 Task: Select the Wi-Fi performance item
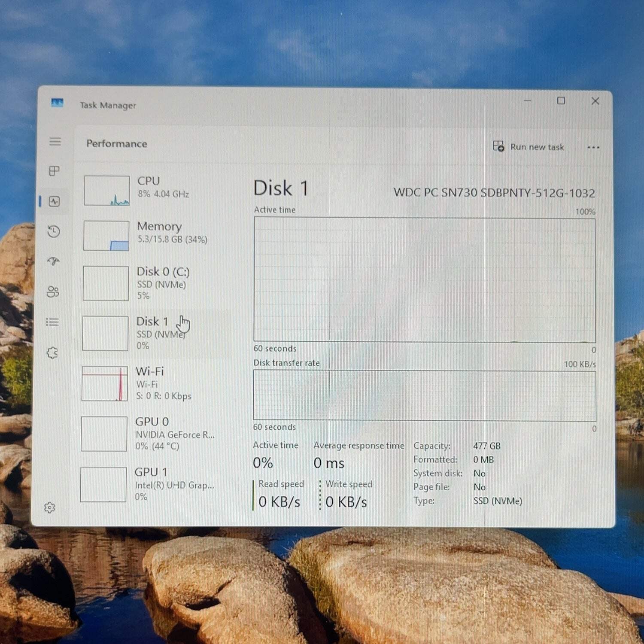(155, 383)
